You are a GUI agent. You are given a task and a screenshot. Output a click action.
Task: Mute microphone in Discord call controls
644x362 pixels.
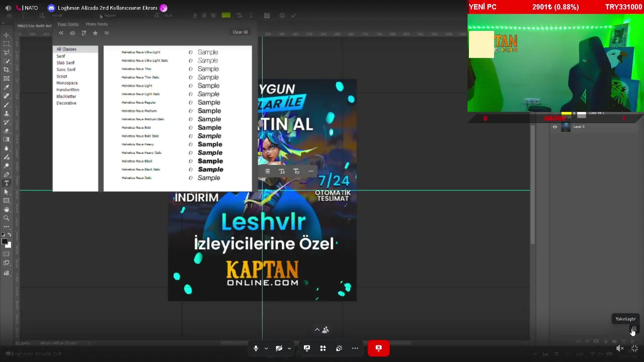[x=256, y=348]
